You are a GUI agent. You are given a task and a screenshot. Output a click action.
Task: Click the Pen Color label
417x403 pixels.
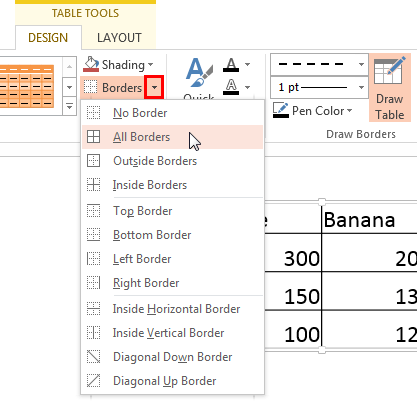tap(318, 111)
